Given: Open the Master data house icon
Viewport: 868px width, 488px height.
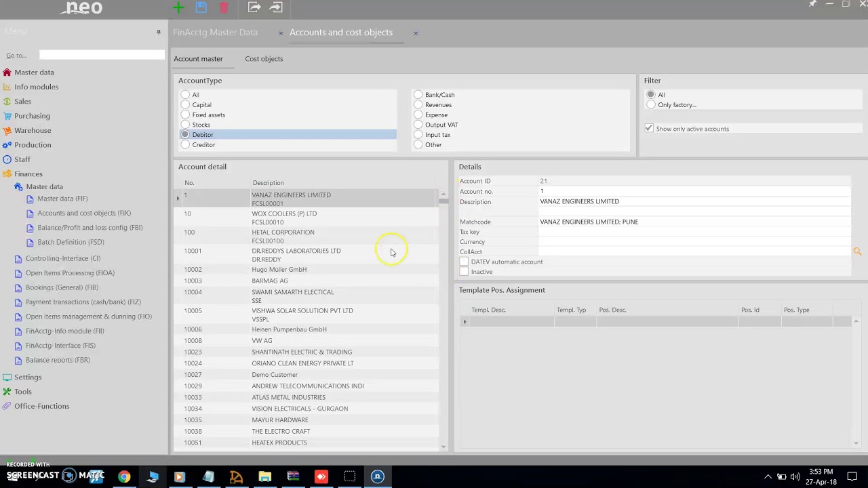Looking at the screenshot, I should tap(7, 73).
